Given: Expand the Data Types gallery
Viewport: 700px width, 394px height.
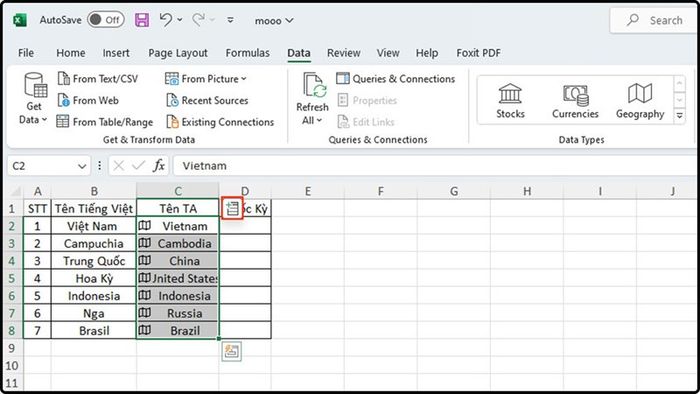Looking at the screenshot, I should click(x=679, y=116).
